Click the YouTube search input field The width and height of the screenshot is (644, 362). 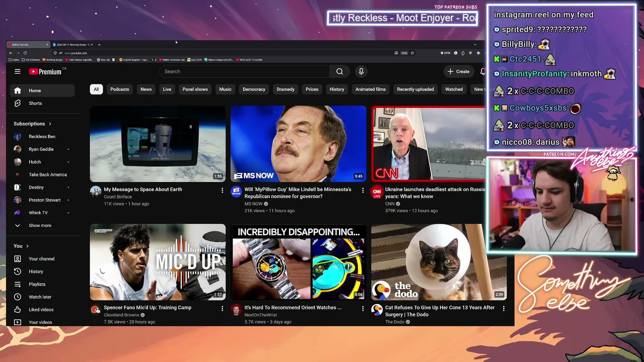(x=245, y=71)
